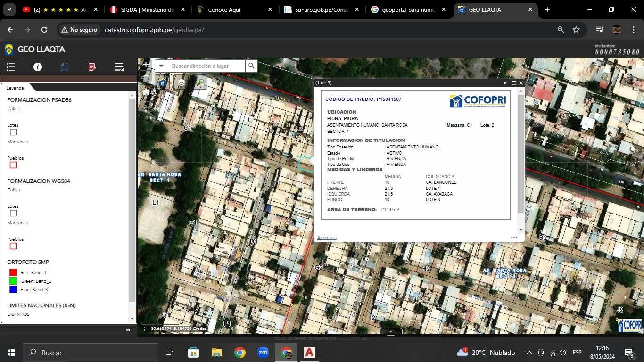Open the popup's three-dots actions menu
This screenshot has height=362, width=644.
tap(514, 238)
